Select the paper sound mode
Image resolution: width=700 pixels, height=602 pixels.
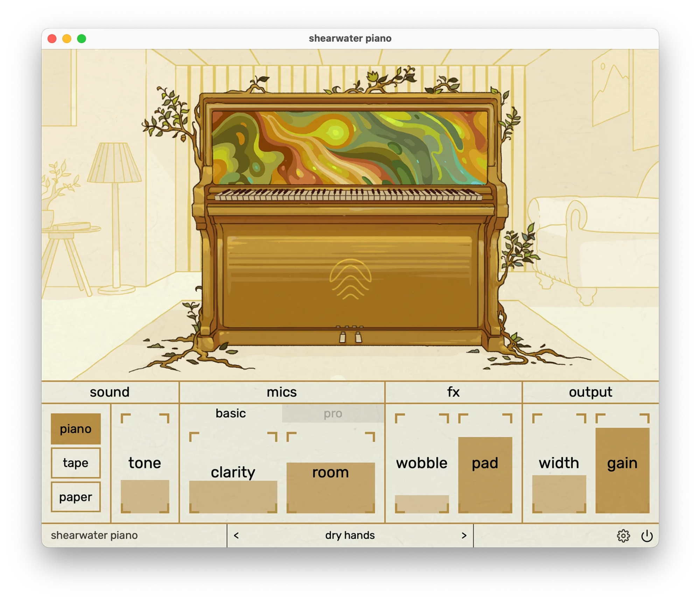[76, 497]
